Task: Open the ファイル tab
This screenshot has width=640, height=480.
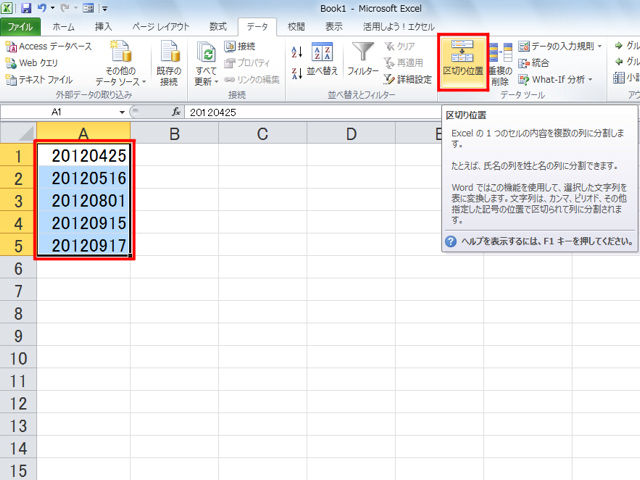Action: (x=20, y=27)
